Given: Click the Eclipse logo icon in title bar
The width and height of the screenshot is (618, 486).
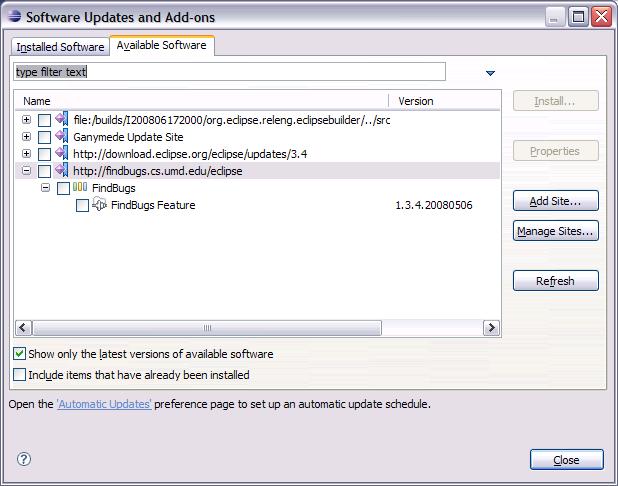Looking at the screenshot, I should tap(15, 16).
